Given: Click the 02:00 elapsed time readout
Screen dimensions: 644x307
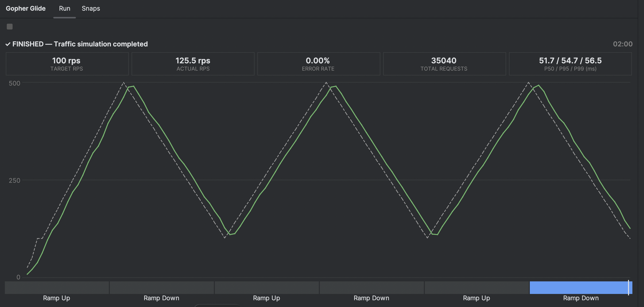Looking at the screenshot, I should (622, 44).
